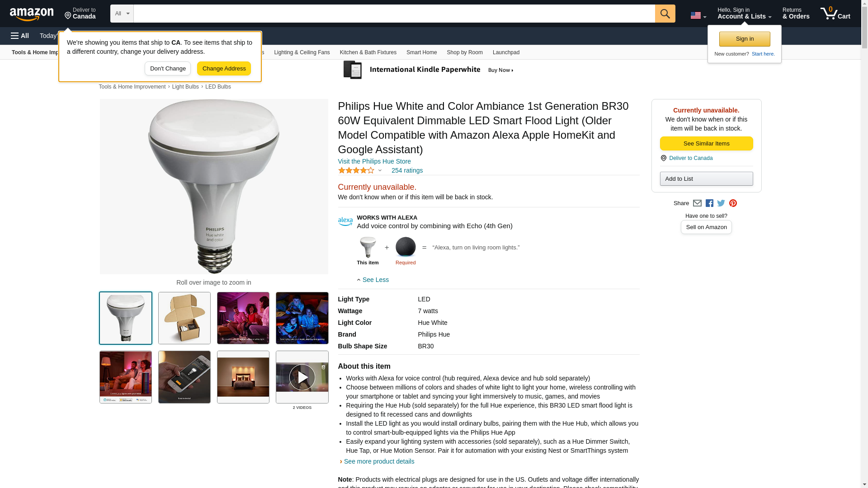Open the shopping cart
The height and width of the screenshot is (488, 868).
pyautogui.click(x=835, y=14)
